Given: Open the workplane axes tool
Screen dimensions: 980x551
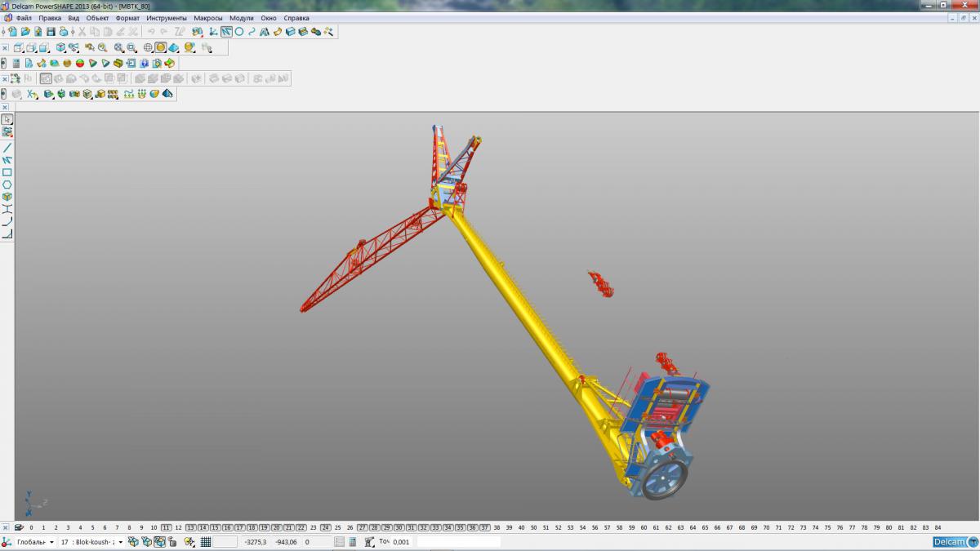Looking at the screenshot, I should click(x=212, y=32).
